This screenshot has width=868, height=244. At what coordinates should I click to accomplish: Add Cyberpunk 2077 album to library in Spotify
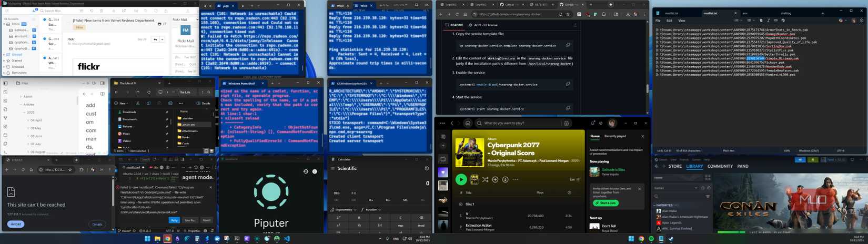coord(495,180)
